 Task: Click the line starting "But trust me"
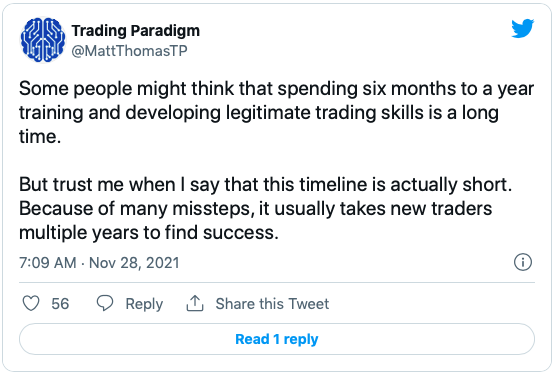point(265,184)
